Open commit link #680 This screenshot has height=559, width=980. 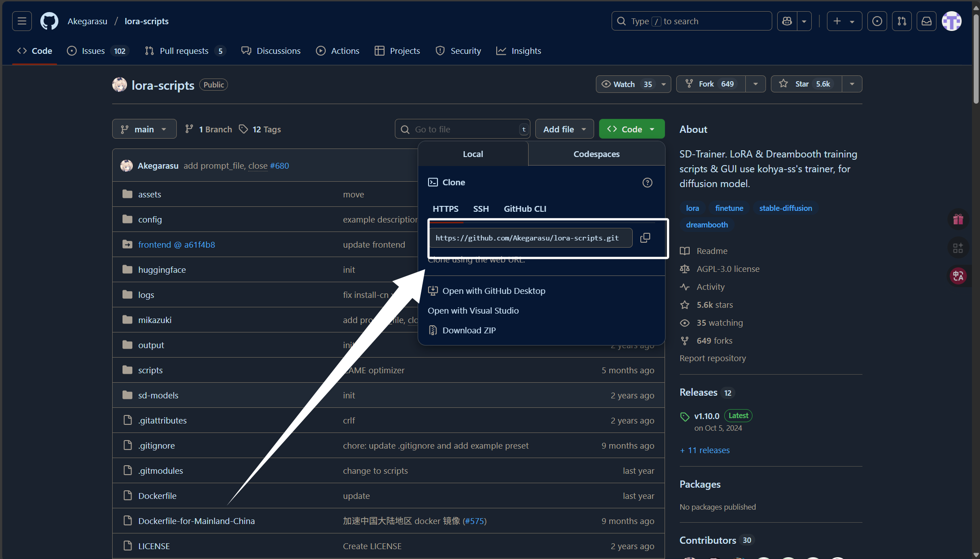[x=280, y=166]
